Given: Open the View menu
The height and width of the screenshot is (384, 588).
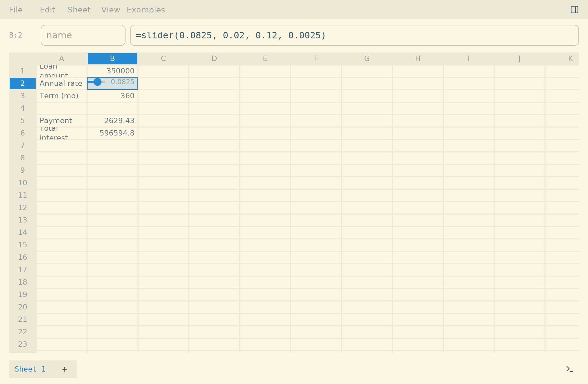Looking at the screenshot, I should 111,10.
